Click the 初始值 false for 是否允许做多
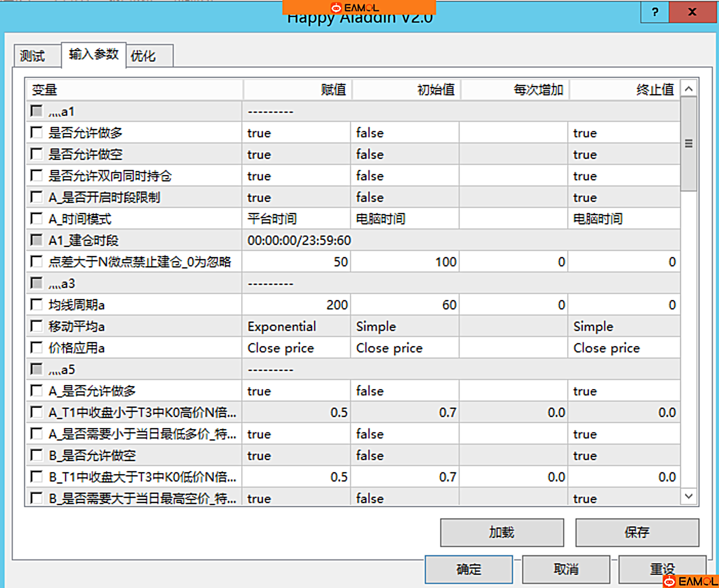The image size is (719, 588). pos(405,133)
